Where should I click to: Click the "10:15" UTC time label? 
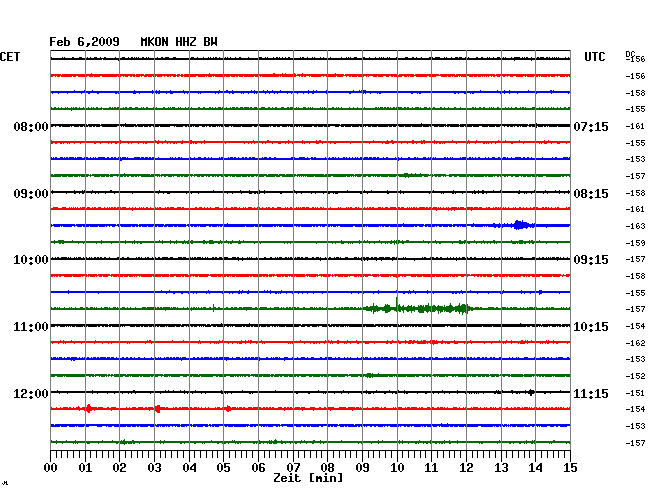(591, 327)
